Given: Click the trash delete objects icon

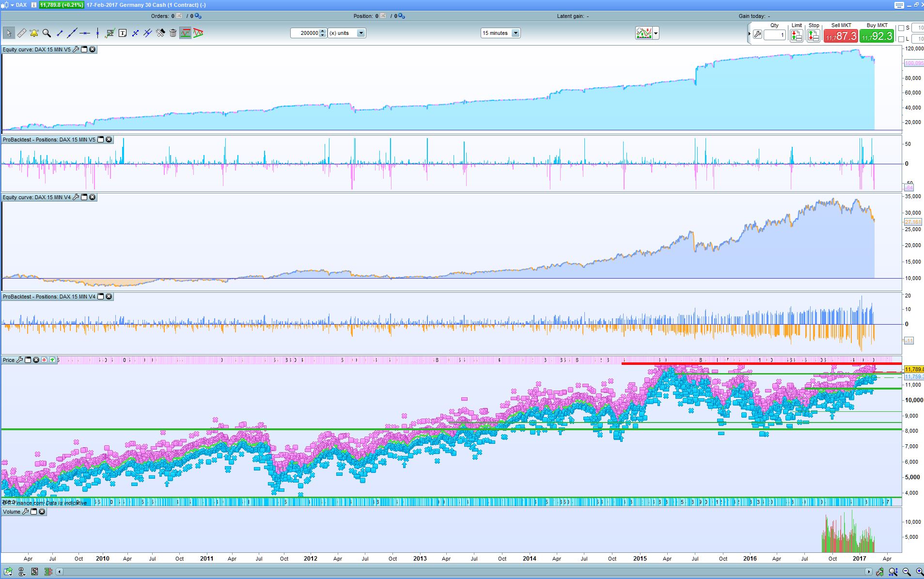Looking at the screenshot, I should coord(173,33).
